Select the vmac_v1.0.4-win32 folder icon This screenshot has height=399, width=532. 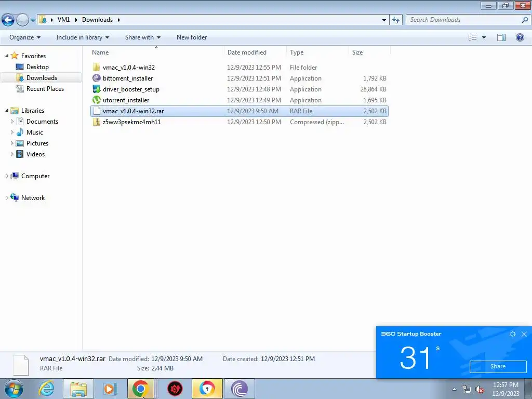96,67
